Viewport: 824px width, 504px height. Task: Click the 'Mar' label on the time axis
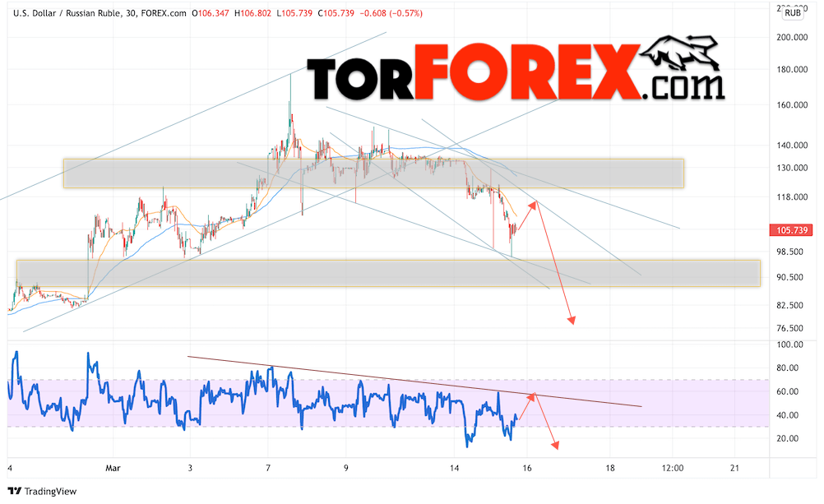click(113, 468)
